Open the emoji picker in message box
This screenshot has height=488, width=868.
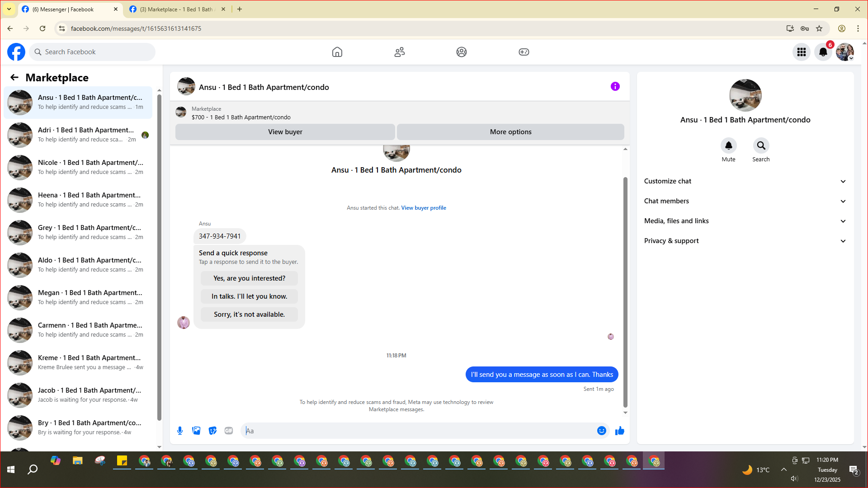point(601,431)
